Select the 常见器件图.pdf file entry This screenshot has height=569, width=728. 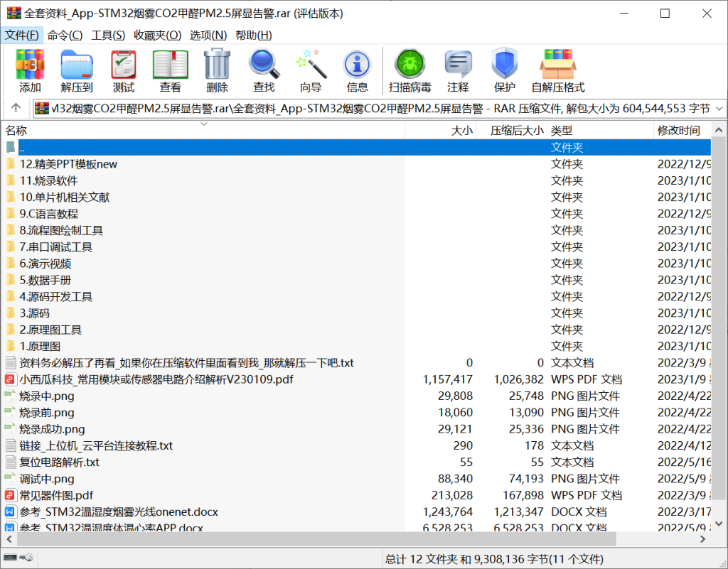pyautogui.click(x=57, y=495)
